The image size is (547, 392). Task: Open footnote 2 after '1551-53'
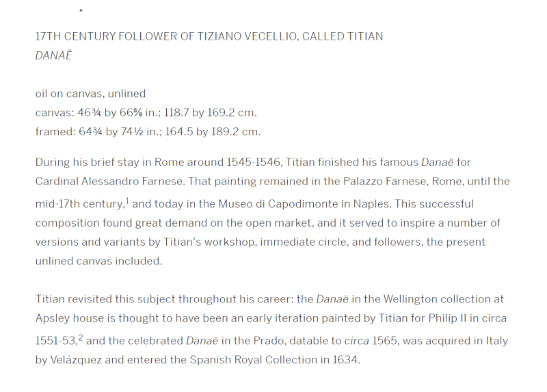[x=81, y=337]
